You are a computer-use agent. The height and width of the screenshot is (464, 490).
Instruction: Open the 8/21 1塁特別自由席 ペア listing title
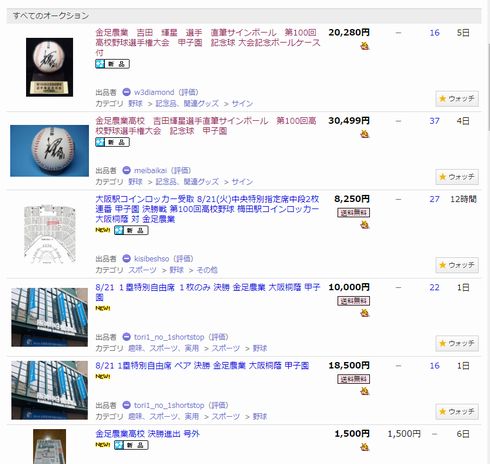[202, 366]
